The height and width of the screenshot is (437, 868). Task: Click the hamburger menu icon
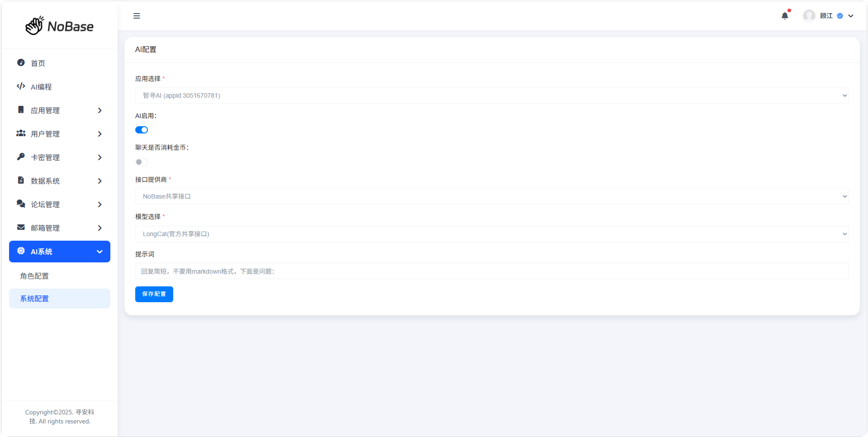(x=137, y=16)
